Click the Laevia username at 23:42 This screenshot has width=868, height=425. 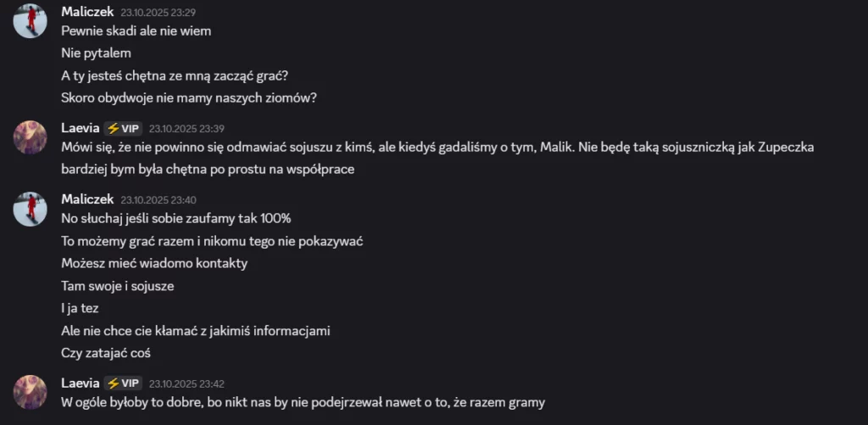pos(81,383)
